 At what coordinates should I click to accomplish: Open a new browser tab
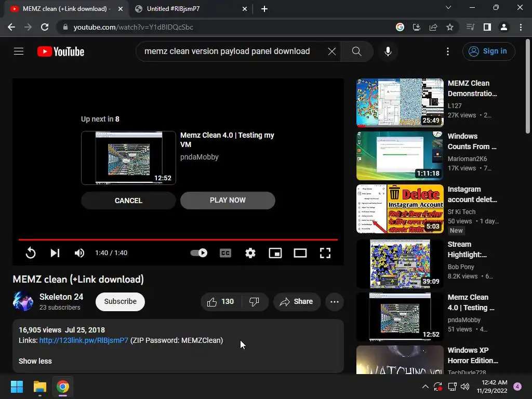[x=264, y=9]
